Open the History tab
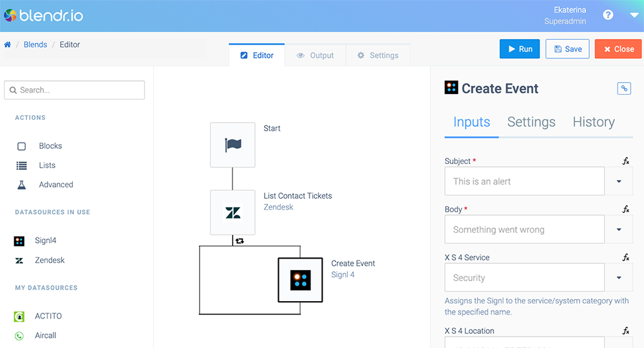Image resolution: width=644 pixels, height=348 pixels. point(594,122)
